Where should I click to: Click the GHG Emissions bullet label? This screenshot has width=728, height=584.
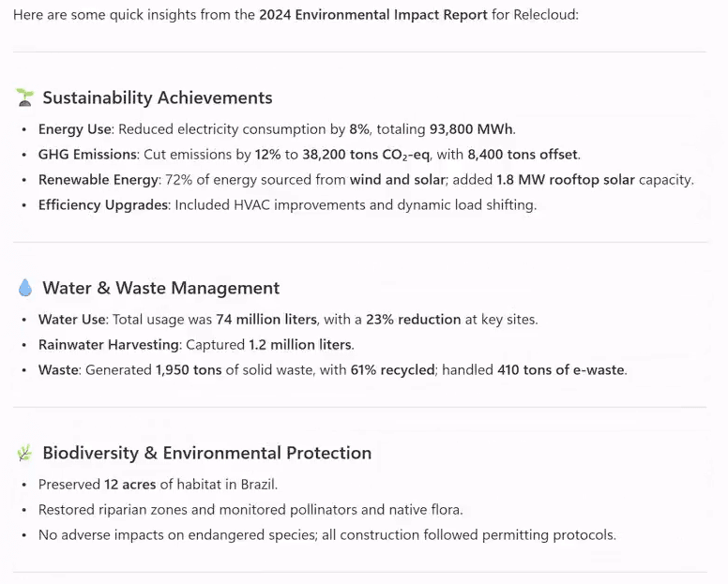coord(88,155)
